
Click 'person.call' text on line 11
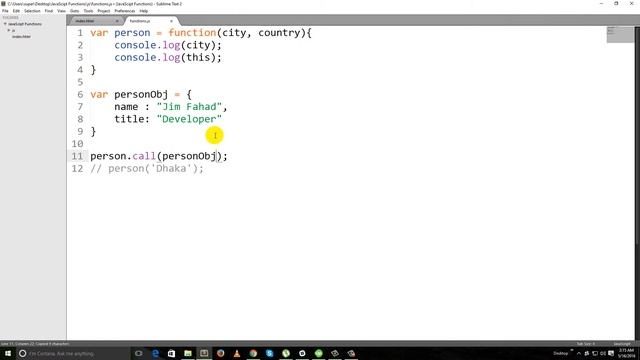pyautogui.click(x=123, y=156)
